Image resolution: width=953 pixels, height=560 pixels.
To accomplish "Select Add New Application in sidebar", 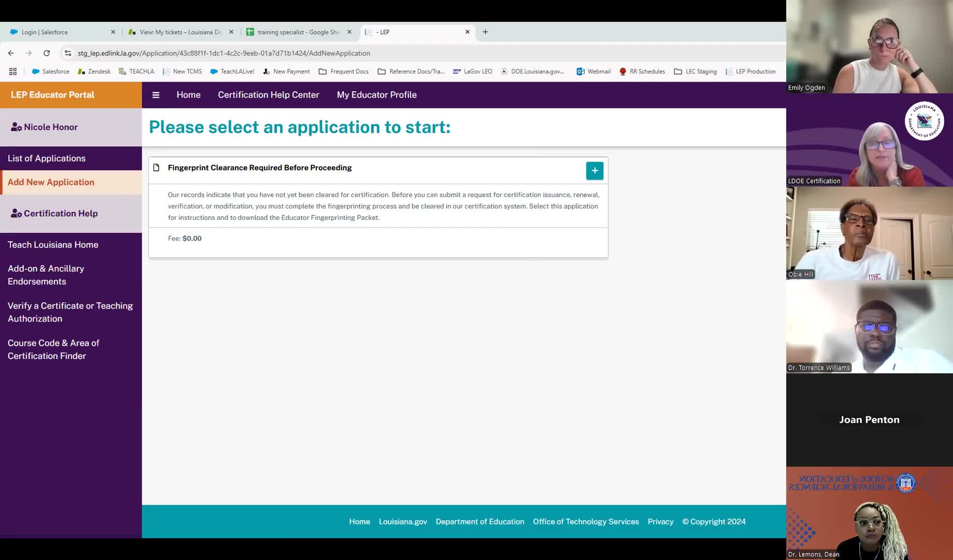I will [71, 182].
